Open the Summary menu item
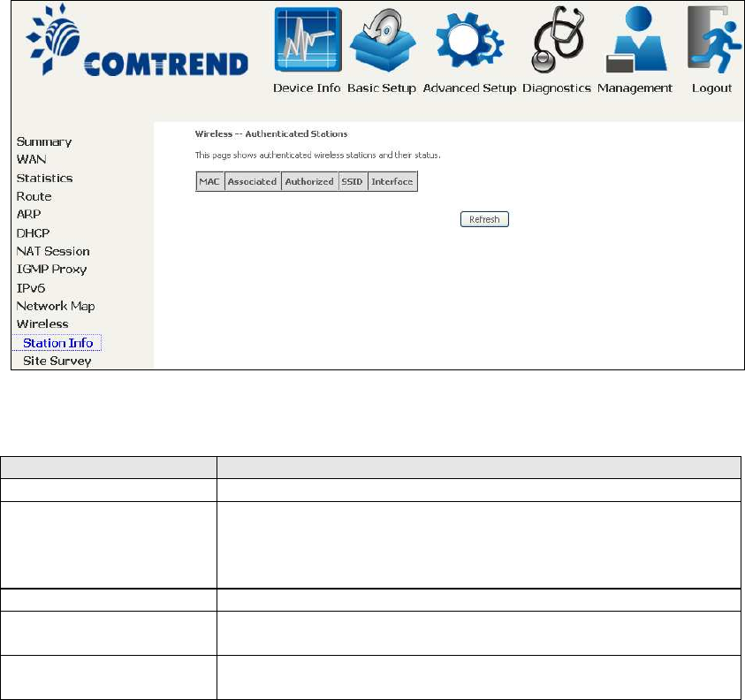This screenshot has width=745, height=700. (x=44, y=141)
